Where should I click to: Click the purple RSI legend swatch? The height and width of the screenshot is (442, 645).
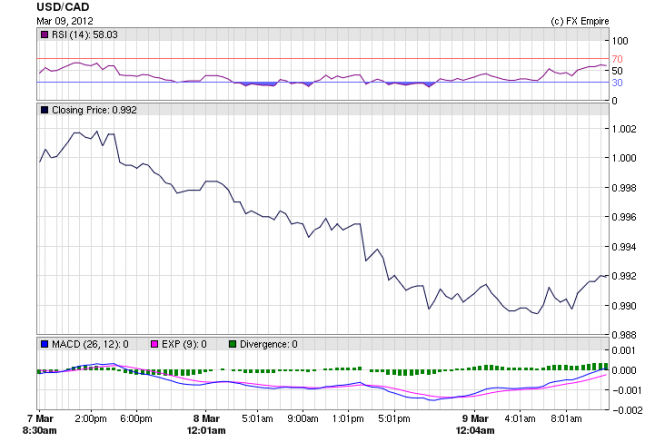44,35
